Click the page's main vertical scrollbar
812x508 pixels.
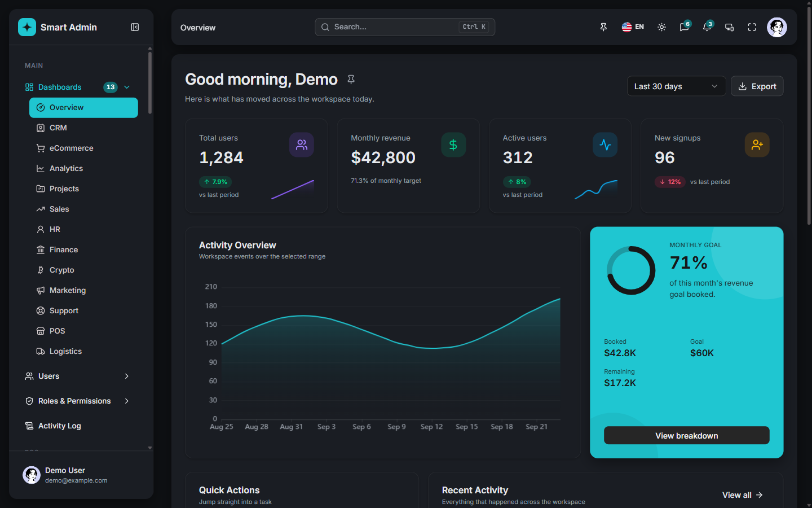pos(809,116)
